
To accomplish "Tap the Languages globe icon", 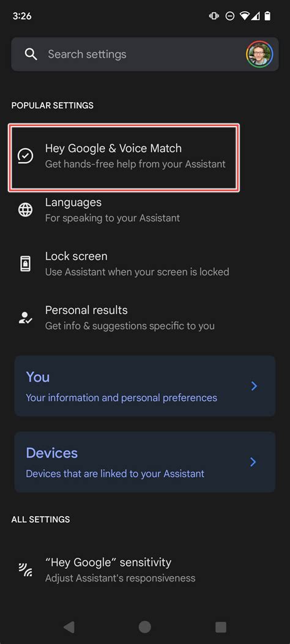I will [x=26, y=210].
